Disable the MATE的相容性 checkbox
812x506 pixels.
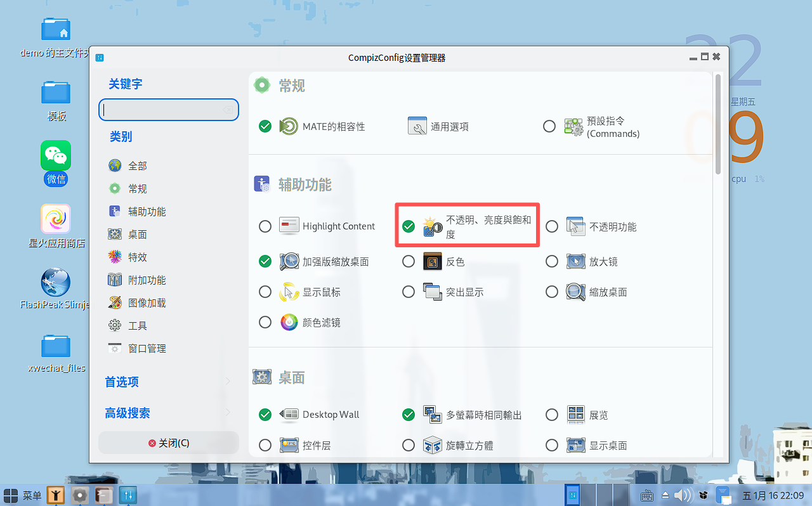pos(265,126)
